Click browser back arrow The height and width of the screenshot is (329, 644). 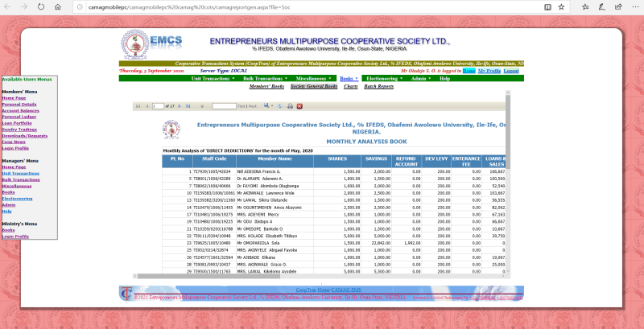7,7
